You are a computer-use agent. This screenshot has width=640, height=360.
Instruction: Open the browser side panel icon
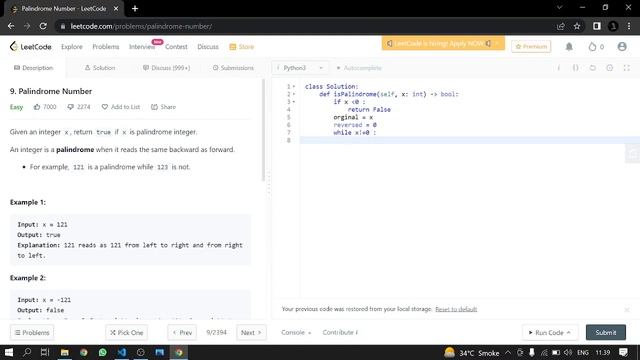coord(597,26)
